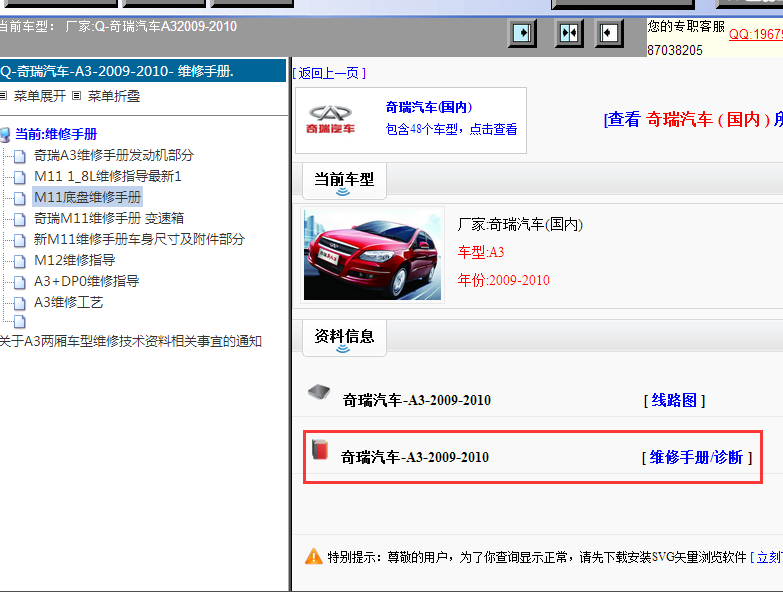Click gray book icon beside 线路图 row
783x592 pixels.
click(x=319, y=392)
